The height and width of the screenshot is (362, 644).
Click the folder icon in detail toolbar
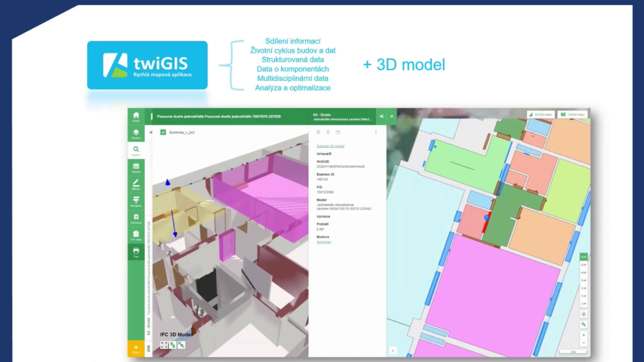click(338, 132)
